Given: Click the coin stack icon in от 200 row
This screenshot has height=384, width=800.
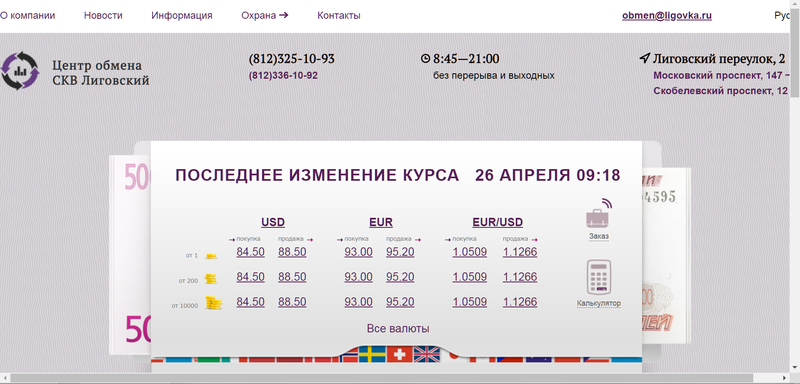Looking at the screenshot, I should (x=211, y=279).
